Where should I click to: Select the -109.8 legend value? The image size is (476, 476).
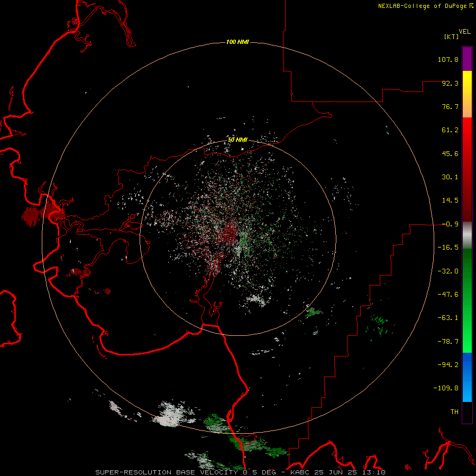pos(446,388)
